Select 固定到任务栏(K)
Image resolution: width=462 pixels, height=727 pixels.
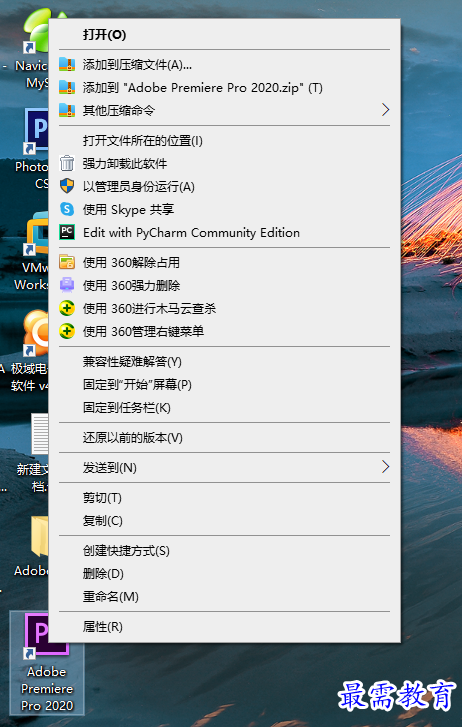coord(225,408)
